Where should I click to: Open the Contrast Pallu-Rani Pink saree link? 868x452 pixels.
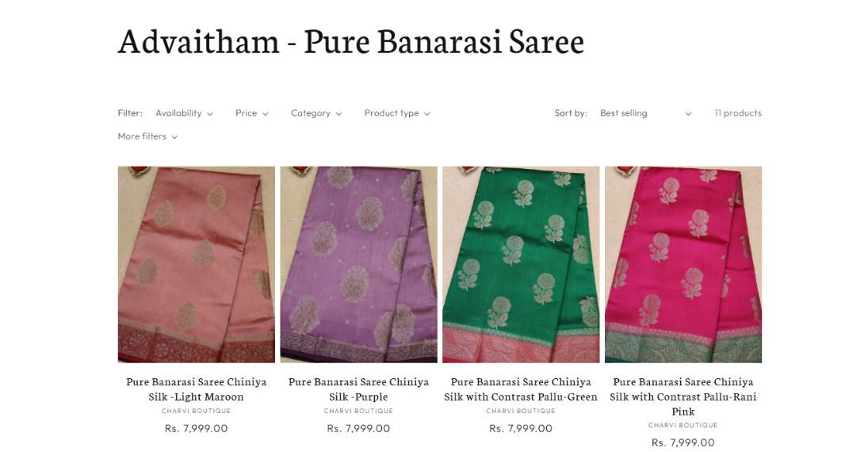tap(683, 396)
